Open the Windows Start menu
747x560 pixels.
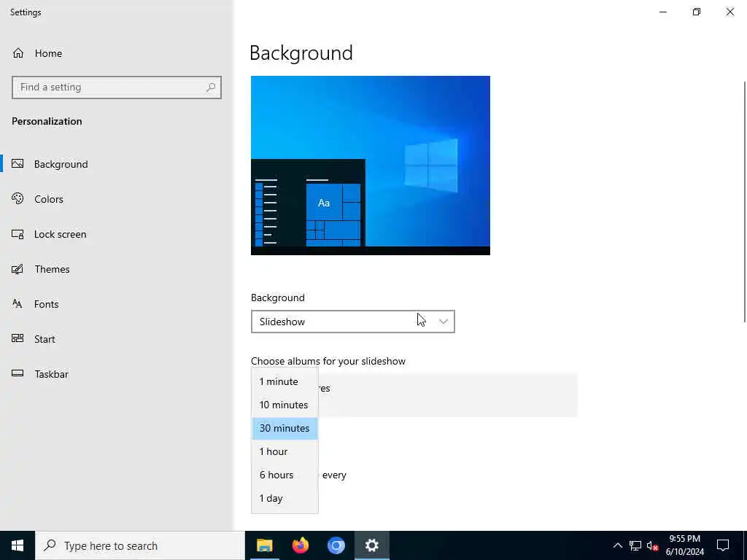point(18,545)
